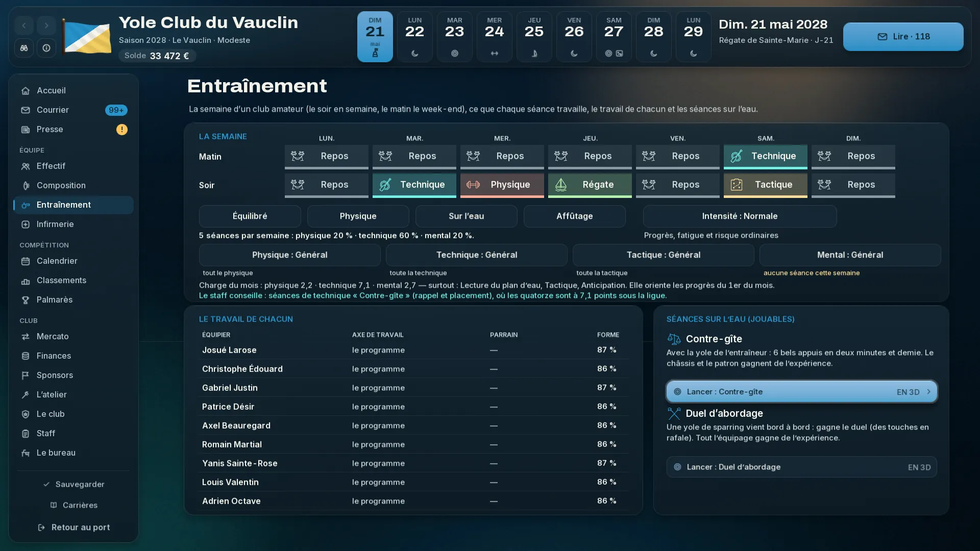Click the Staff sidebar icon

26,434
